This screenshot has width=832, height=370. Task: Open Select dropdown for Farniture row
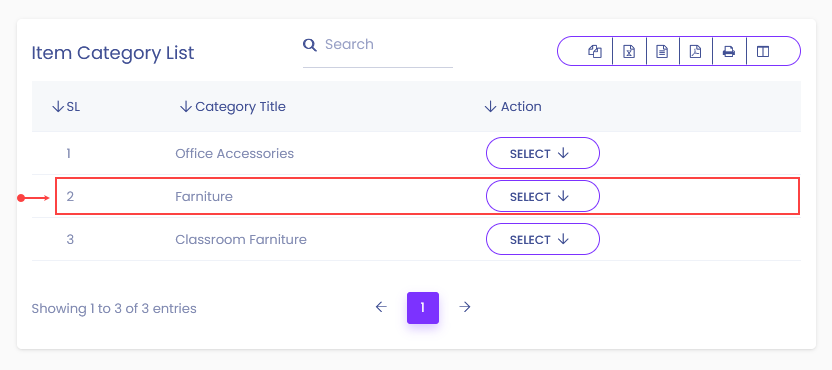[543, 196]
